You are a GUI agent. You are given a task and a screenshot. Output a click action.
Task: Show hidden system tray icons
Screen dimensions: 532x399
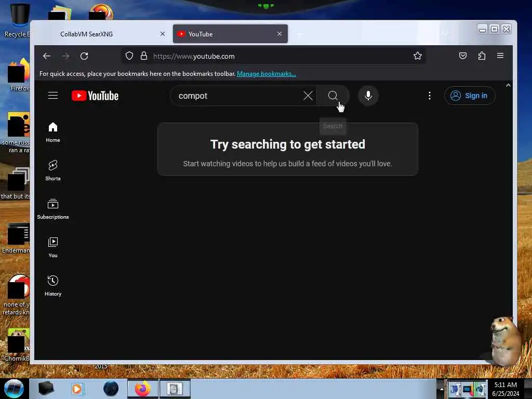tap(442, 389)
